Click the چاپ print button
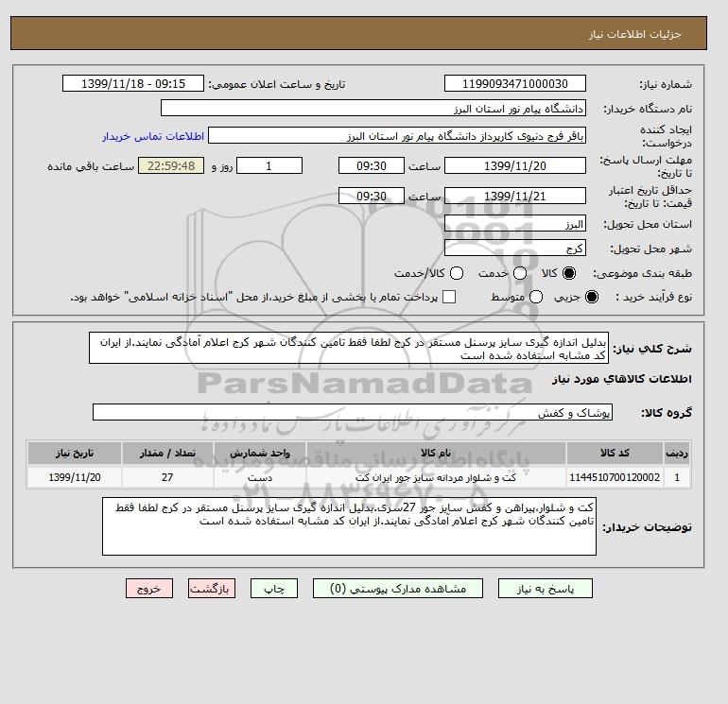Image resolution: width=728 pixels, height=704 pixels. point(274,589)
